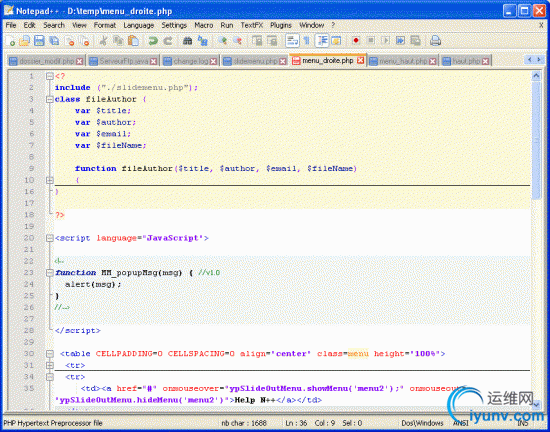Open the Language menu

click(x=139, y=25)
